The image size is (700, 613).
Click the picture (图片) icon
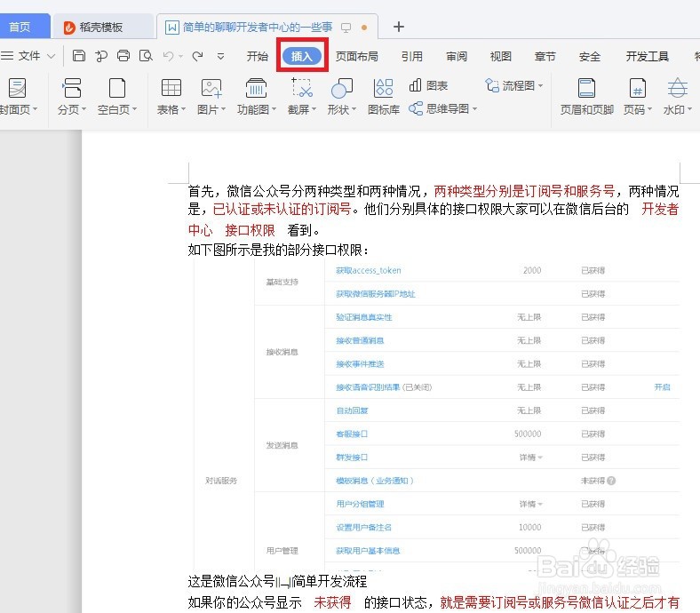[211, 87]
